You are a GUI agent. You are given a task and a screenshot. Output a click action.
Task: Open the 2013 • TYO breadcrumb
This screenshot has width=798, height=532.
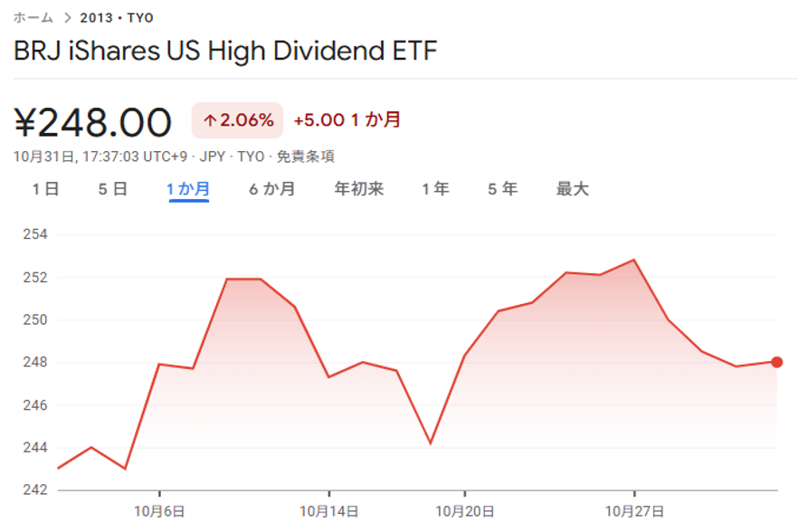point(117,18)
